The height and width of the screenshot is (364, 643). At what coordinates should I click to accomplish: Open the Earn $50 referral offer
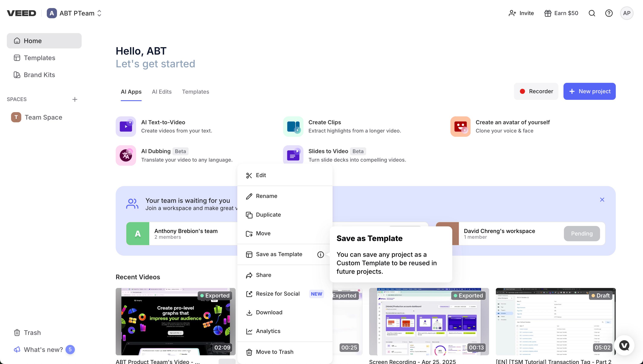pos(561,13)
